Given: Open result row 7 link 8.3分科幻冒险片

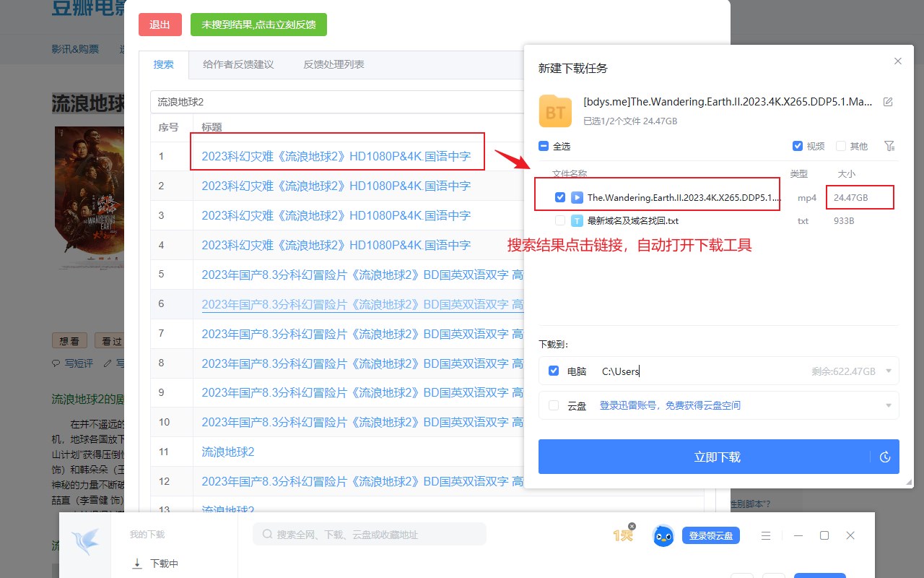Looking at the screenshot, I should click(x=362, y=334).
